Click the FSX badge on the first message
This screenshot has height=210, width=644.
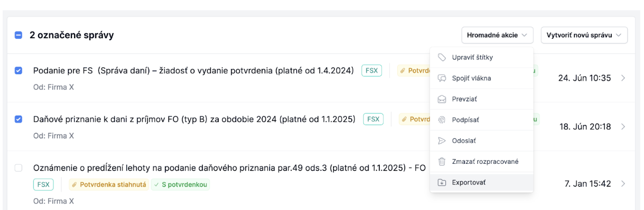372,71
